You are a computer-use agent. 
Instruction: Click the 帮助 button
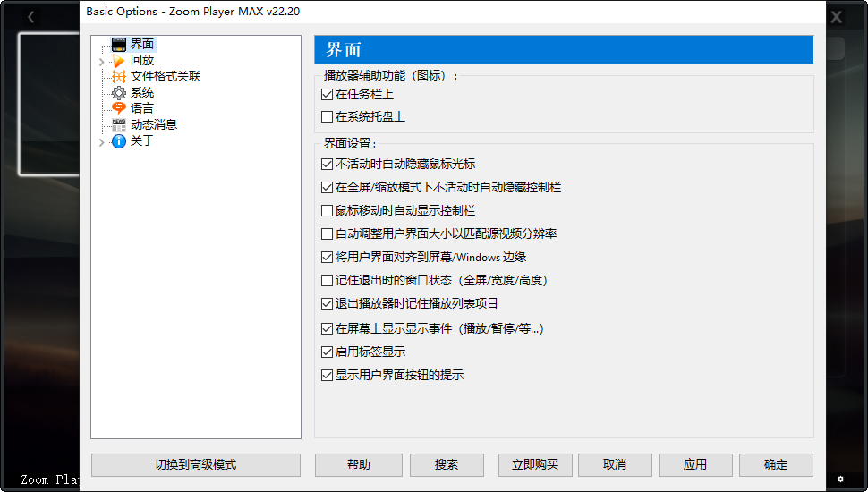(359, 465)
